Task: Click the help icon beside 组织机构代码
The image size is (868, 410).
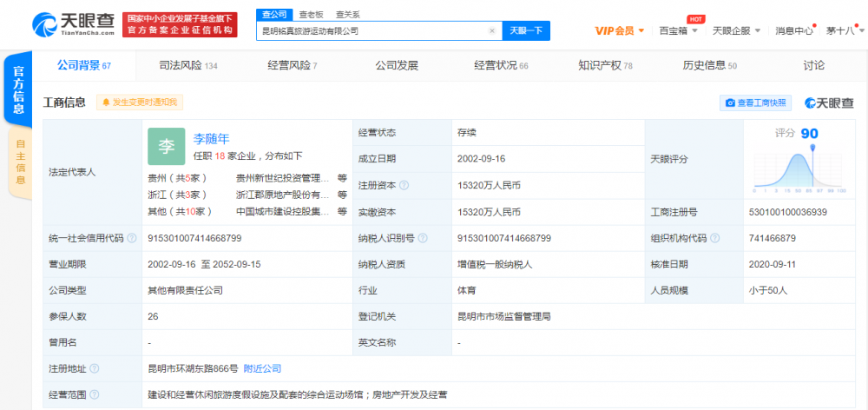Action: pyautogui.click(x=714, y=238)
